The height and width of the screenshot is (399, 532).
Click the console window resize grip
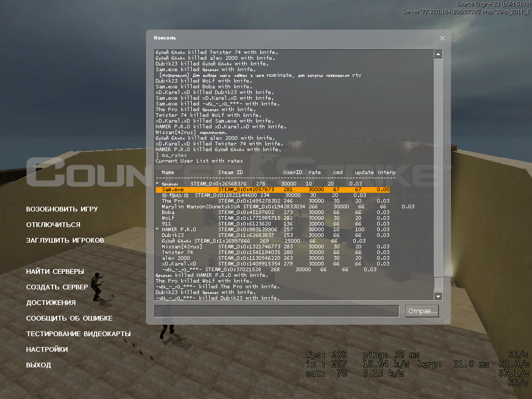[446, 320]
